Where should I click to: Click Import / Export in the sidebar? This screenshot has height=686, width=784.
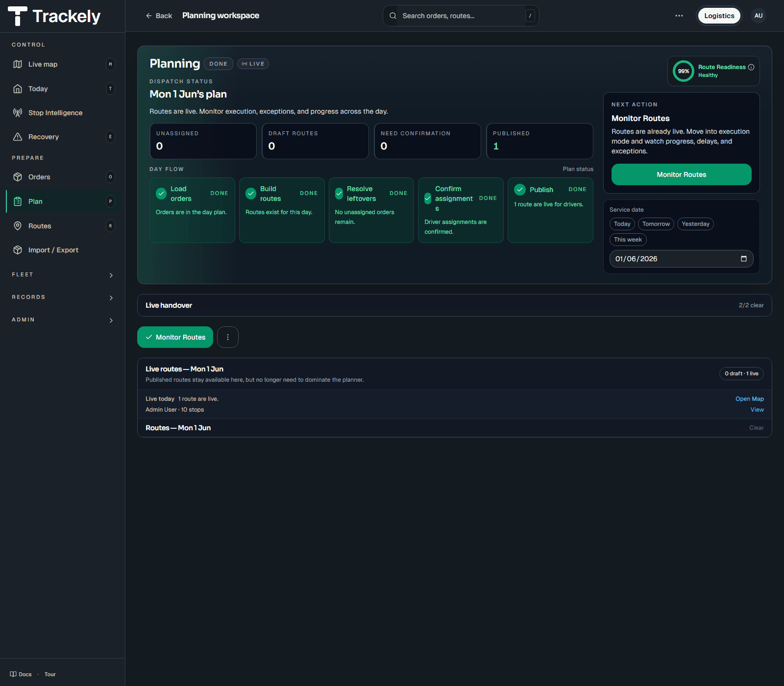(62, 250)
